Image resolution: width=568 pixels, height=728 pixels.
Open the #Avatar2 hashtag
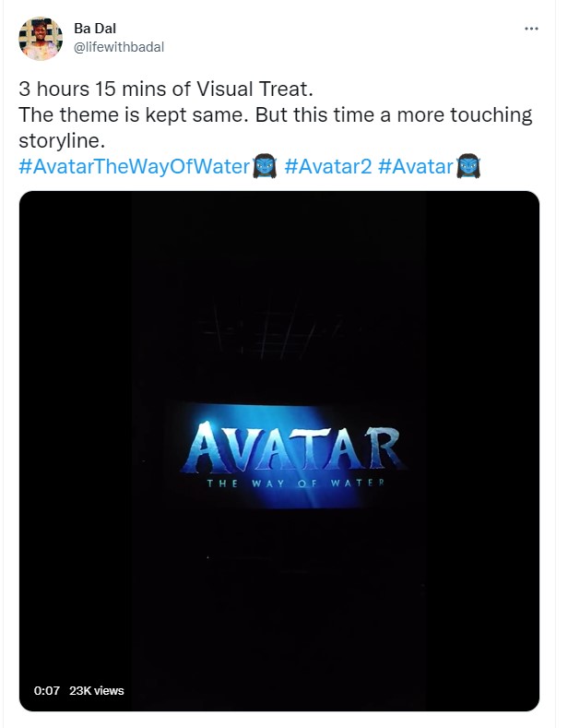pos(327,166)
